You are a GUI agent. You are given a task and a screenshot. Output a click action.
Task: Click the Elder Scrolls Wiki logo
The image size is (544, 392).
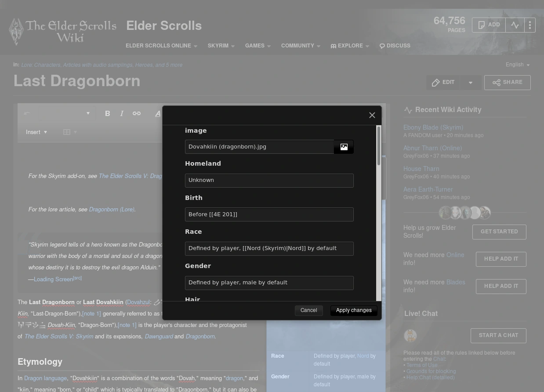pyautogui.click(x=62, y=31)
